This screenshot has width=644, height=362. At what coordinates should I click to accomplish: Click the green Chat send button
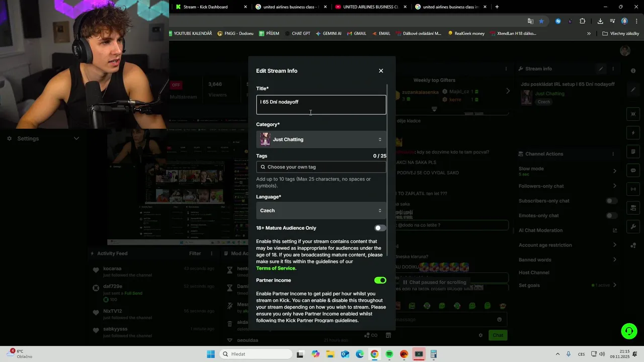498,335
